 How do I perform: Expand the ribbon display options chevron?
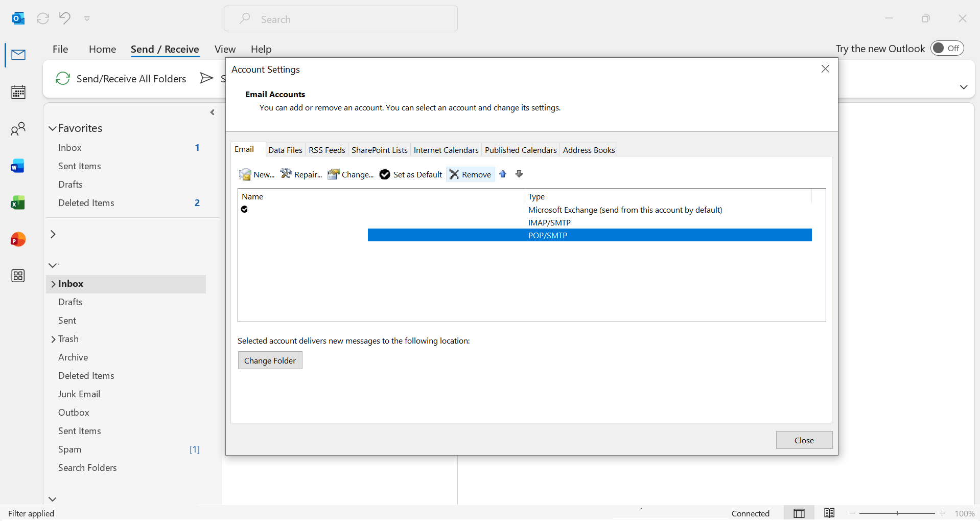pos(964,87)
